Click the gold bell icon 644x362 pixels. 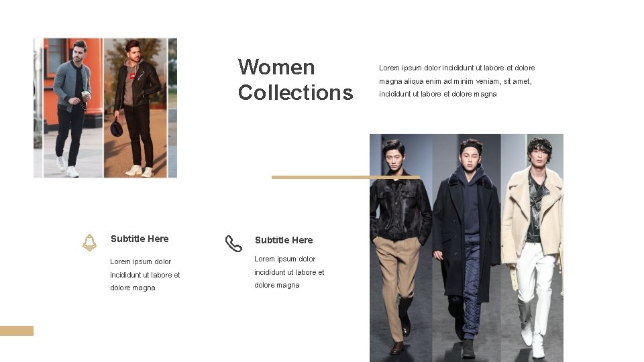pos(89,243)
